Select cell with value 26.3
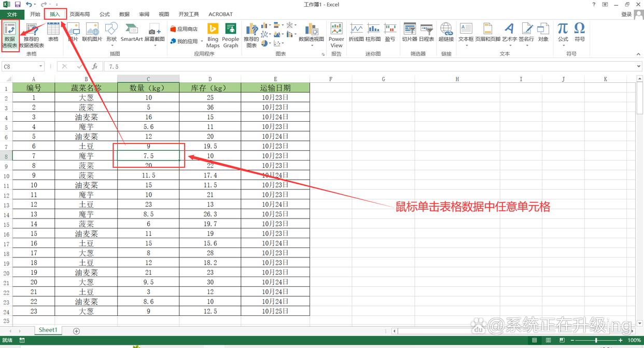Image resolution: width=644 pixels, height=348 pixels. click(x=210, y=214)
